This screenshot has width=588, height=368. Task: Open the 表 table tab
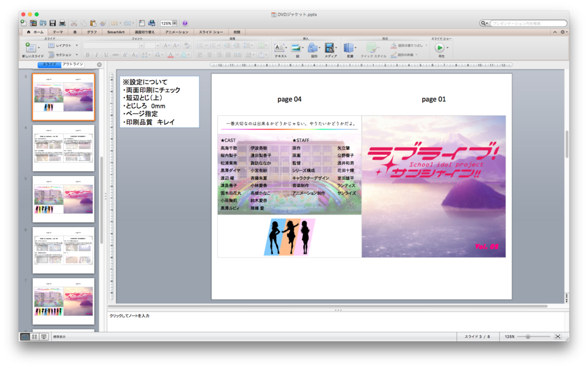coord(75,32)
